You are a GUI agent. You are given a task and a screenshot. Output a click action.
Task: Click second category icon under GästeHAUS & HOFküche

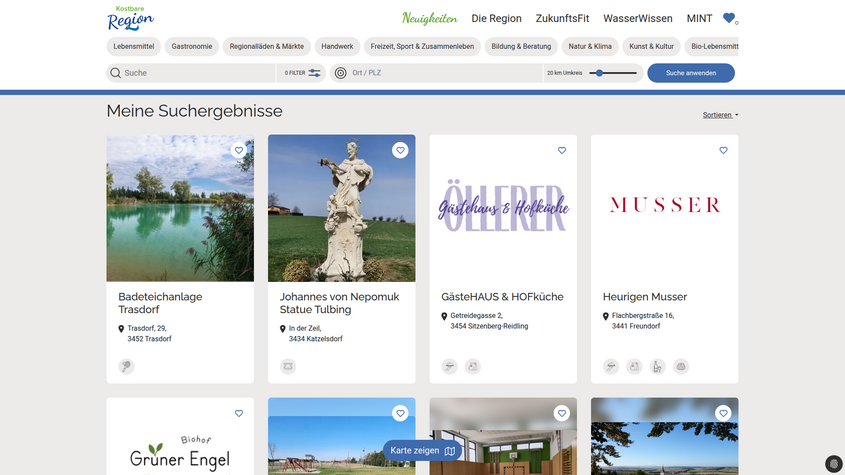tap(473, 367)
